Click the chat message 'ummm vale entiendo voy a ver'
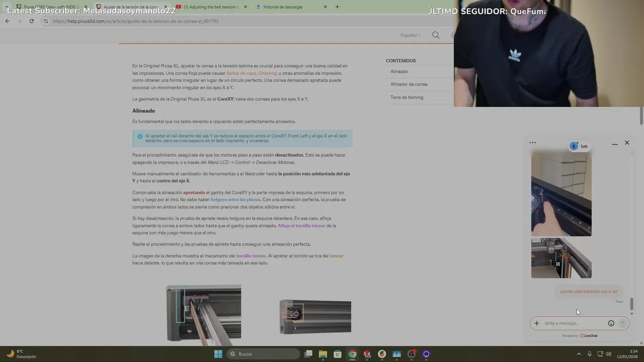644x362 pixels. (589, 292)
